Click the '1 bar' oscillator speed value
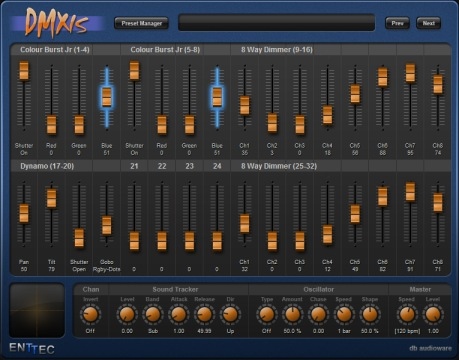Image resolution: width=459 pixels, height=360 pixels. [x=344, y=331]
